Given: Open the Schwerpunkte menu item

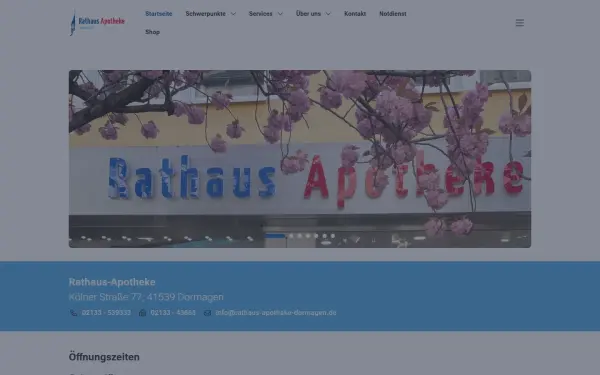Looking at the screenshot, I should [205, 14].
